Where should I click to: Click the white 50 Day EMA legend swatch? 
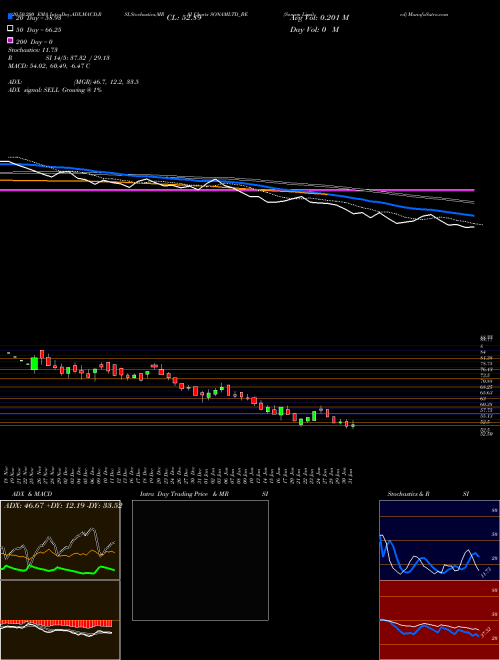[x=10, y=29]
